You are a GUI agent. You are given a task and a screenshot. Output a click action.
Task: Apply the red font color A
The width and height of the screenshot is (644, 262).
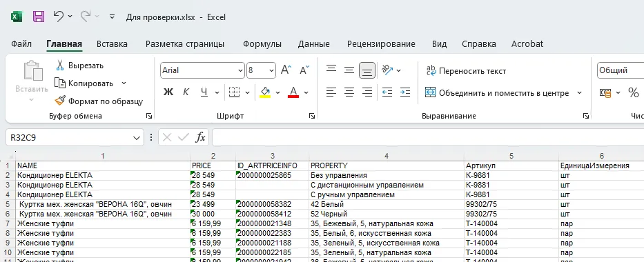(293, 92)
